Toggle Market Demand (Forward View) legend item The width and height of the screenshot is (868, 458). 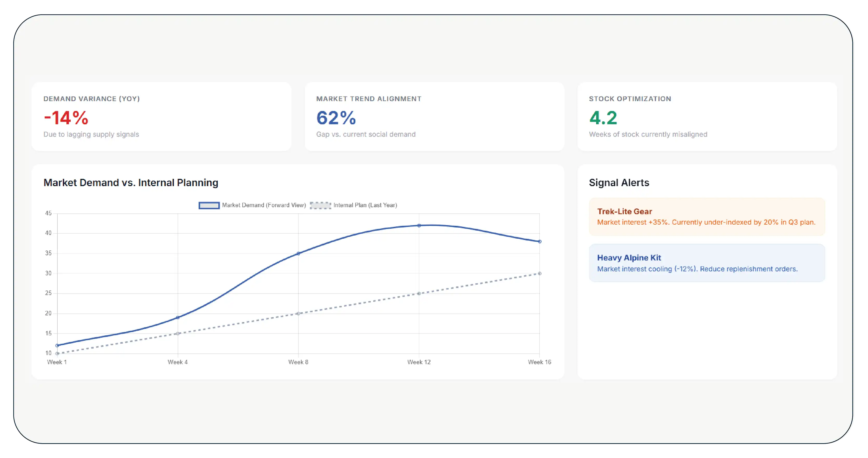pos(252,205)
